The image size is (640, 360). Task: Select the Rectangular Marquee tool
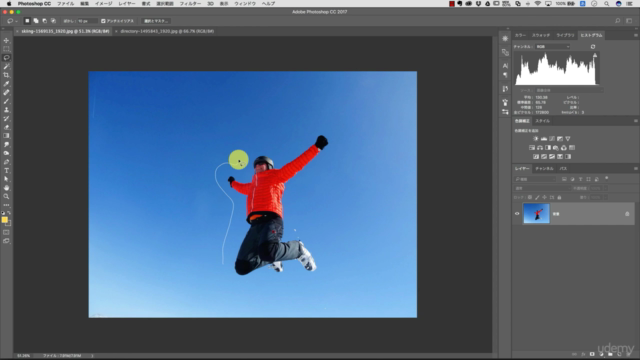click(6, 49)
